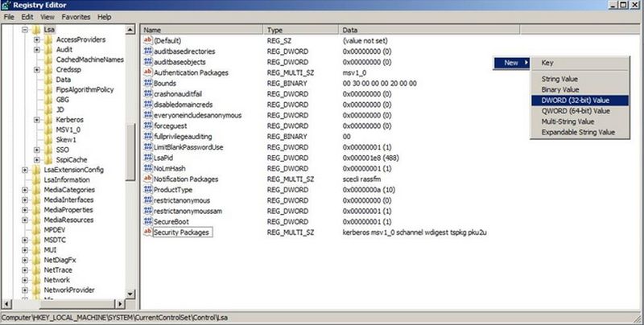Click the disabledomaincreds value icon
The image size is (644, 325).
click(x=148, y=105)
